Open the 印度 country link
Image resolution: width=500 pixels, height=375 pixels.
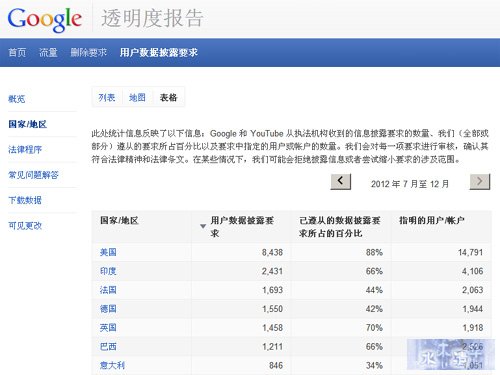click(108, 271)
